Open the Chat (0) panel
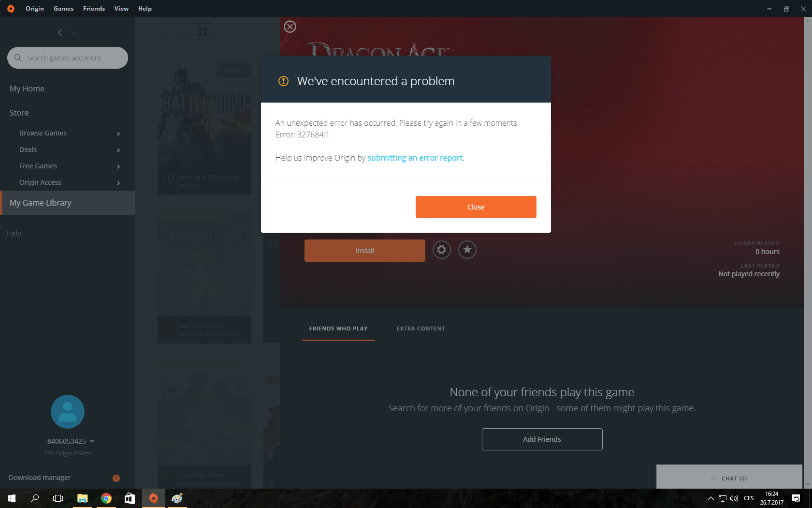The height and width of the screenshot is (508, 812). pyautogui.click(x=729, y=477)
